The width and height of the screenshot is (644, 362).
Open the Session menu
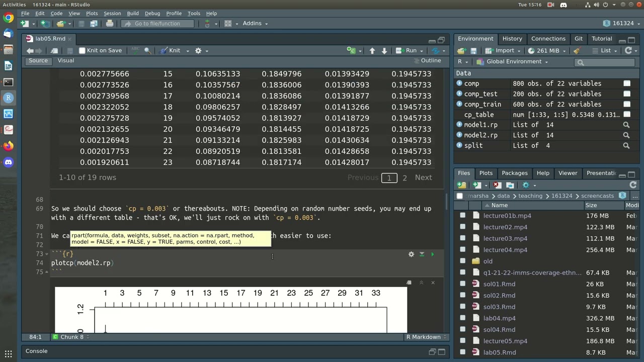112,13
